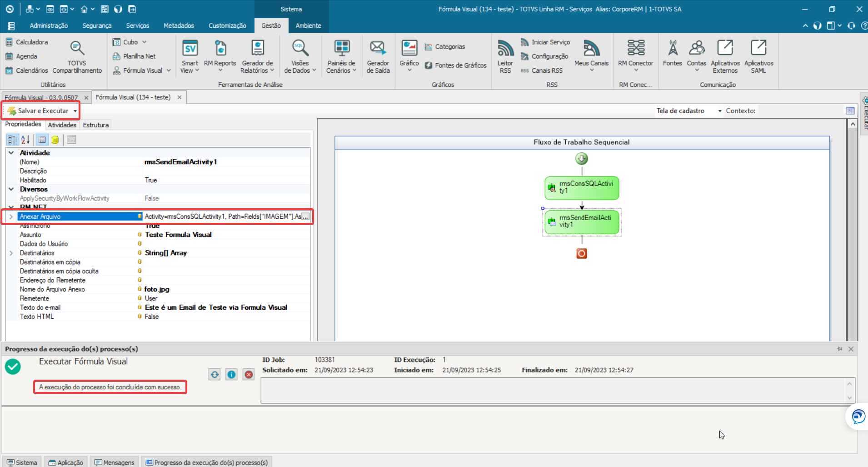Open Fontes de Gráficos

click(455, 65)
